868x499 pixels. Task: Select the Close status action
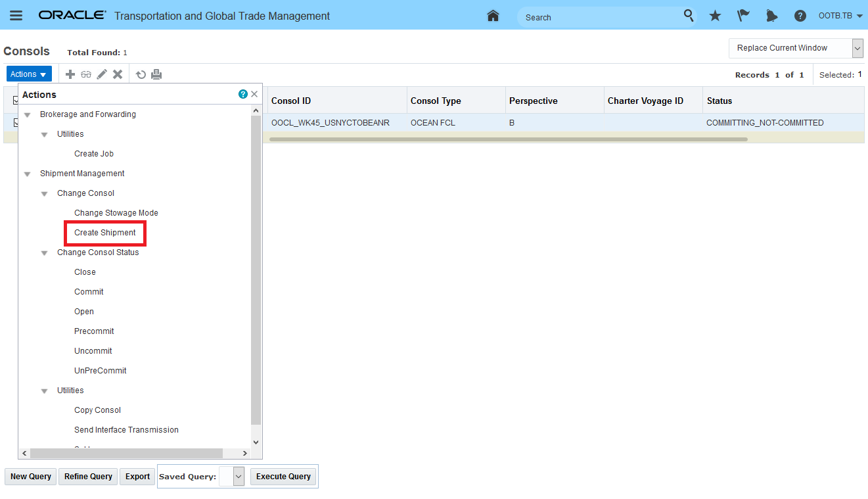[85, 272]
